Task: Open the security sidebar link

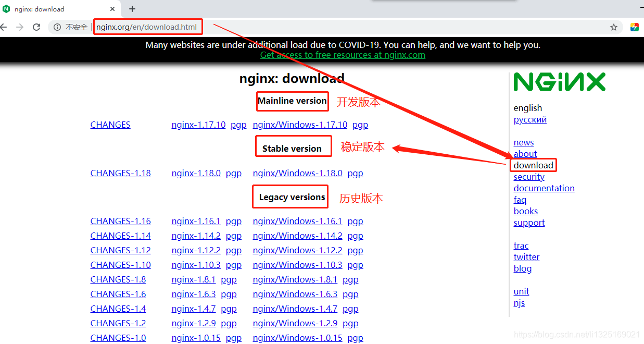Action: tap(529, 177)
